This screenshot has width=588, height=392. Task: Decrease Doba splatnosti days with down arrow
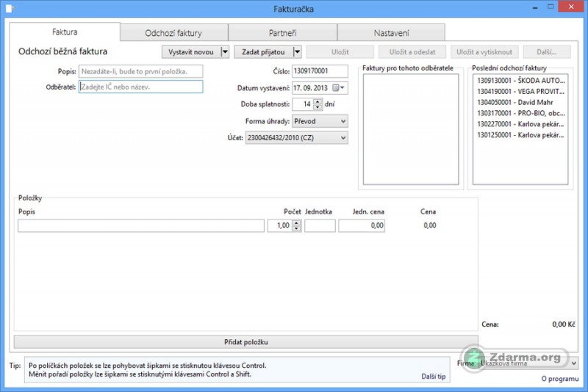point(318,107)
